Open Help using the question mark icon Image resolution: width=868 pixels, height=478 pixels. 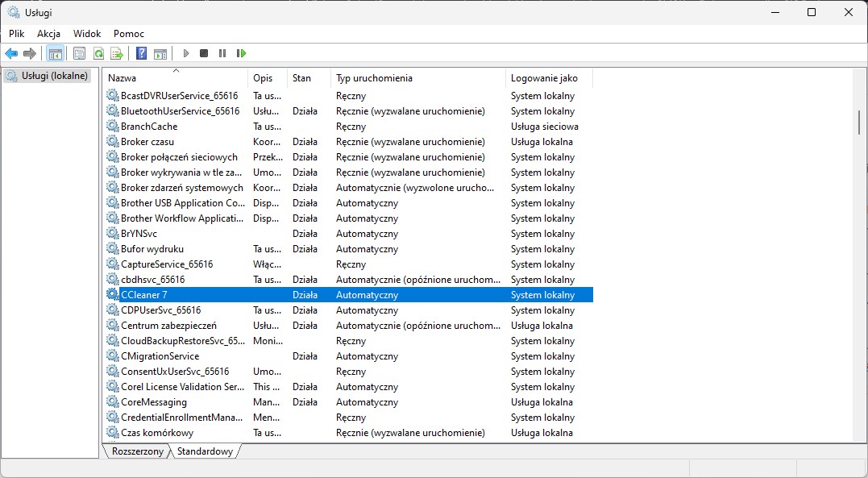[x=141, y=53]
